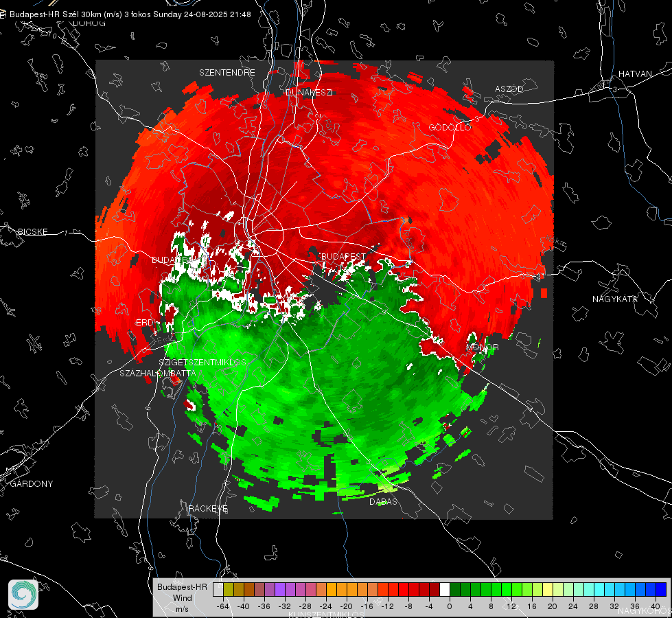Click the -16 legend value
The image size is (672, 618).
(367, 606)
